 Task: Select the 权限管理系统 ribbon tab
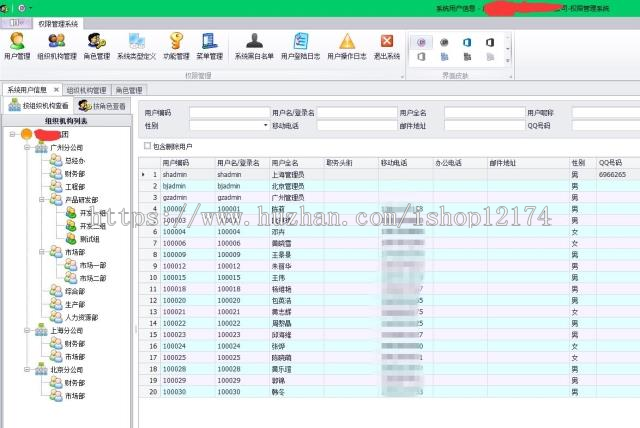tap(58, 24)
